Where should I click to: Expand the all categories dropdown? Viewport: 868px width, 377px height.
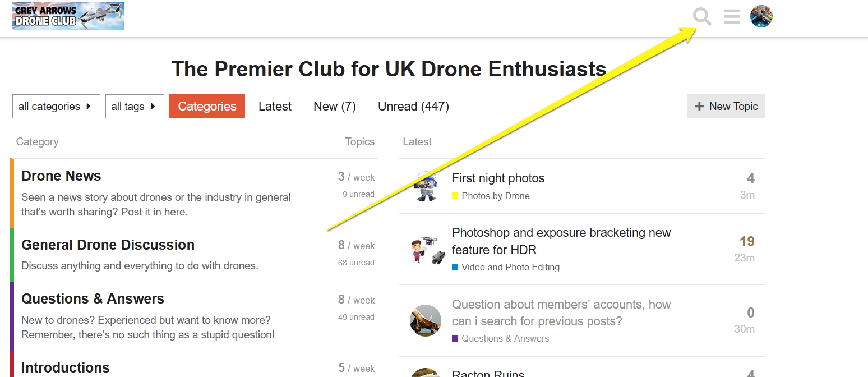click(56, 107)
